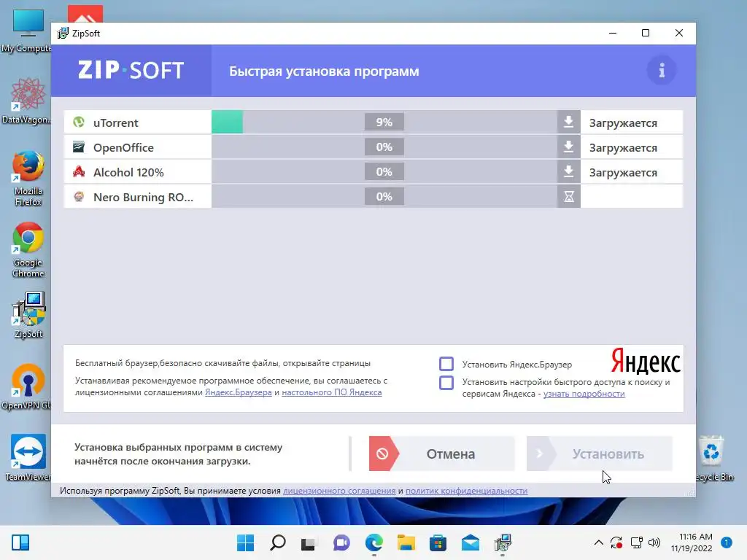747x560 pixels.
Task: Open 'узнать подробности' link
Action: pyautogui.click(x=584, y=394)
